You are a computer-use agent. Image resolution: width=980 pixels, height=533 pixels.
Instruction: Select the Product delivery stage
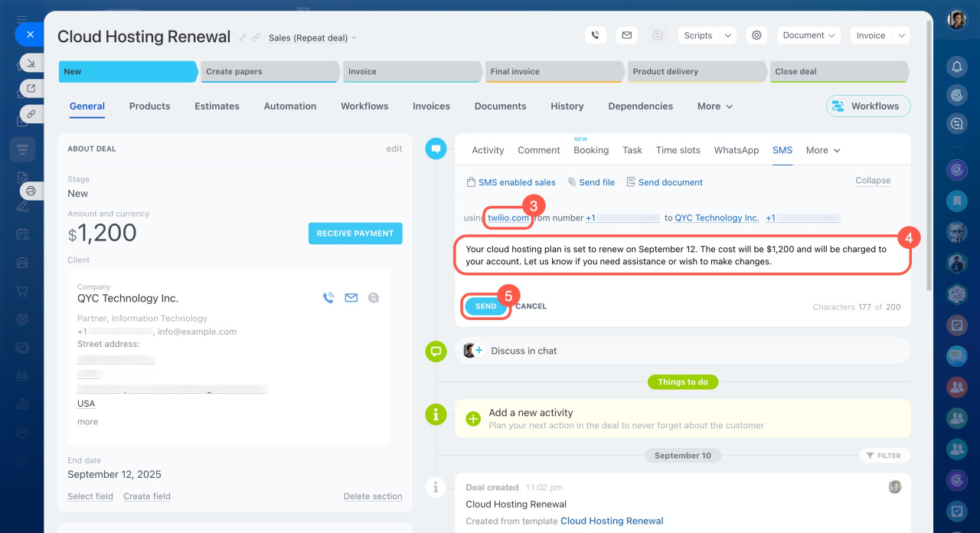(697, 71)
